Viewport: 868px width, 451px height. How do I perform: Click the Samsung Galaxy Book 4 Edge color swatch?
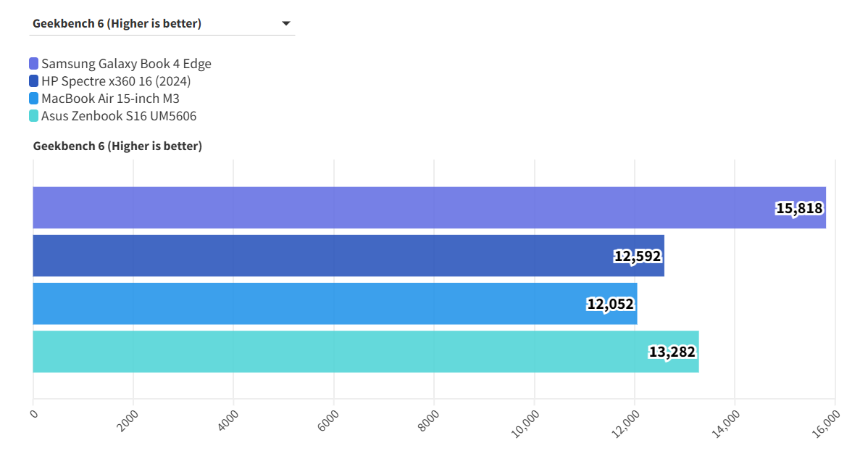34,64
